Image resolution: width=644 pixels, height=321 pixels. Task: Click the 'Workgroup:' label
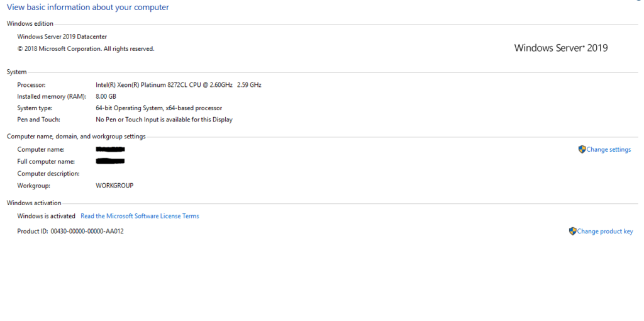pyautogui.click(x=34, y=186)
